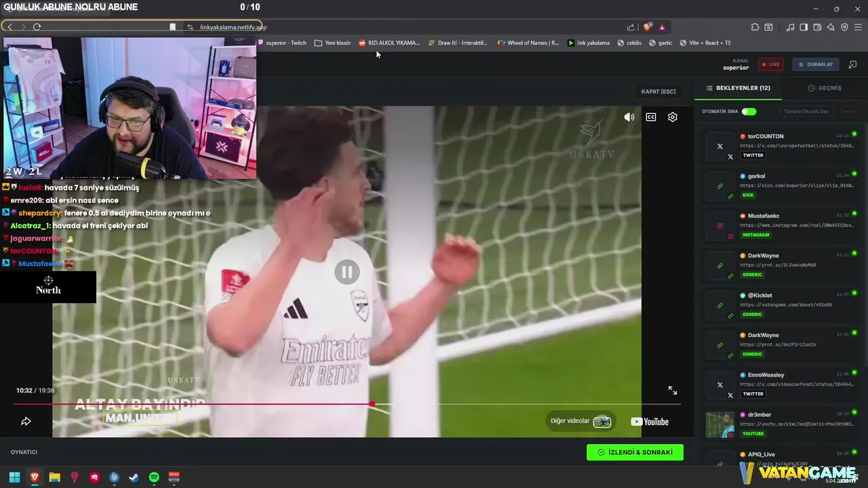
Task: Reload the page with refresh icon
Action: [x=37, y=27]
